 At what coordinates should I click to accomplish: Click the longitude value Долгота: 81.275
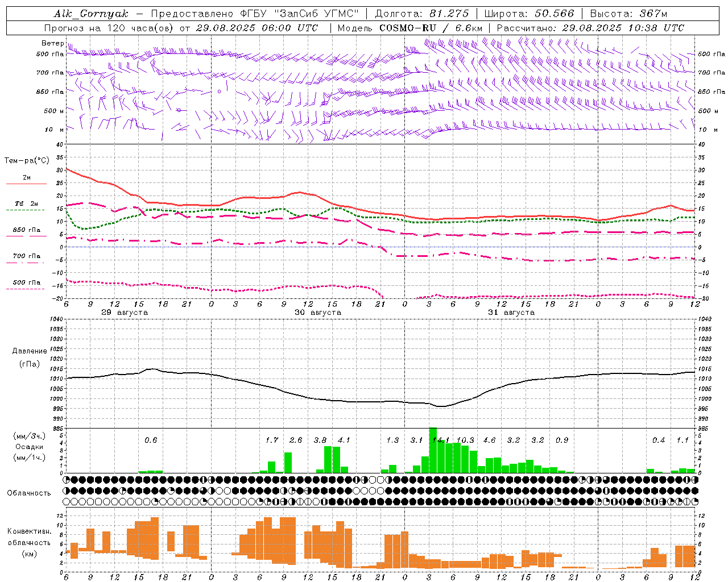pos(422,14)
